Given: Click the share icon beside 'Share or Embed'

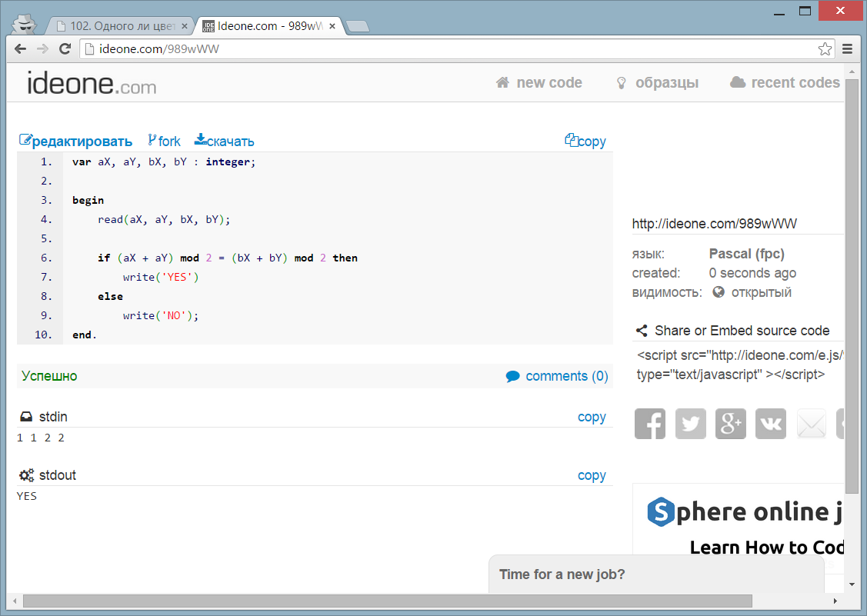Looking at the screenshot, I should tap(642, 331).
